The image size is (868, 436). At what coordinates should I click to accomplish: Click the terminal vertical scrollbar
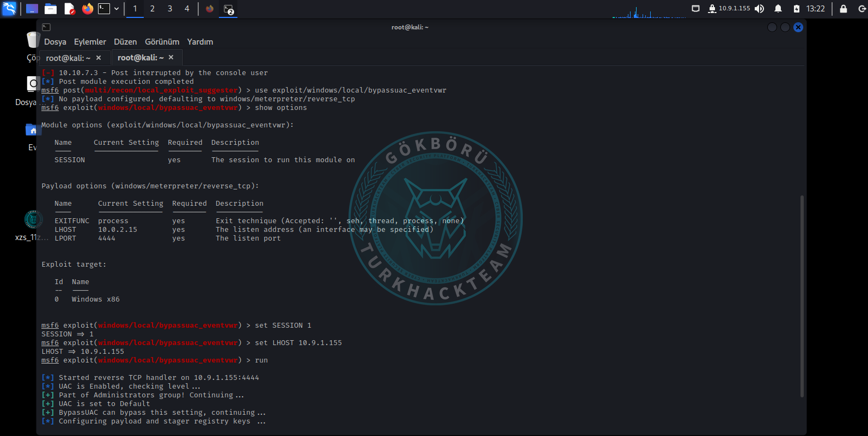click(x=802, y=296)
